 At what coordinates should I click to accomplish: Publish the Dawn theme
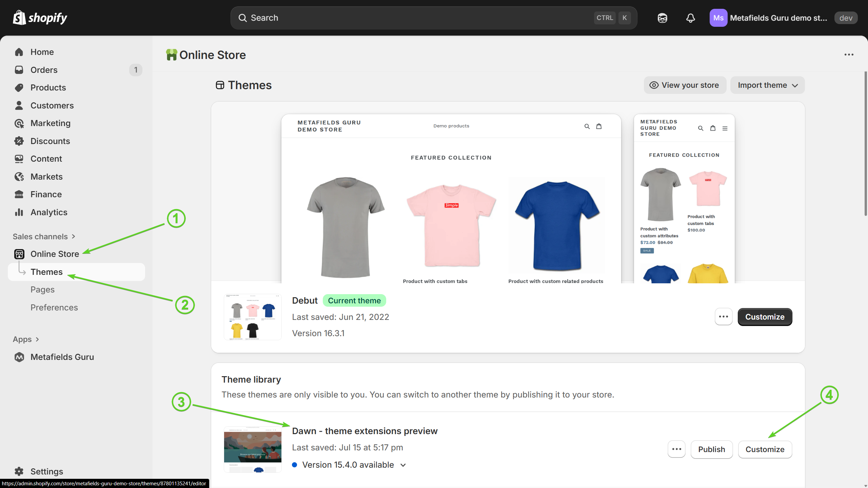711,449
